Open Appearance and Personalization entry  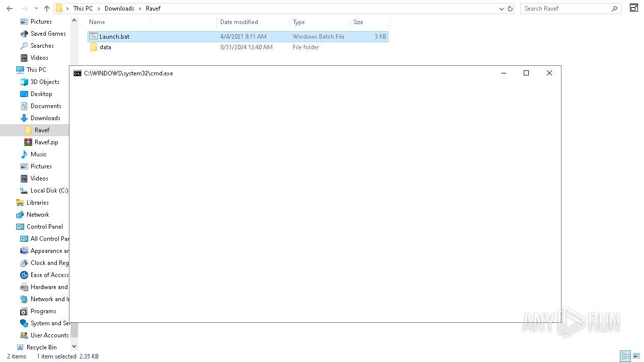tap(49, 251)
